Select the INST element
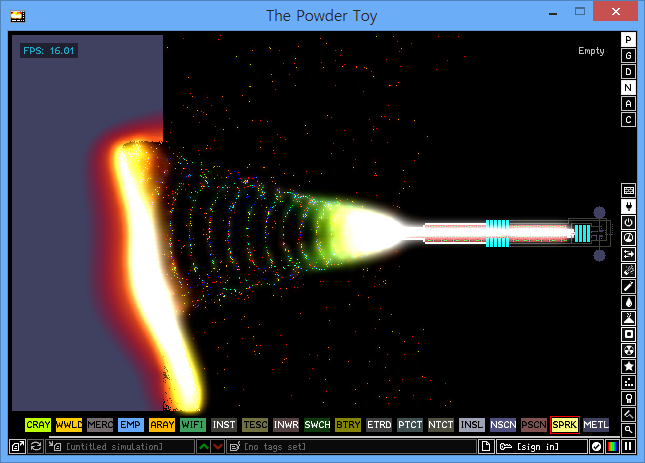 pos(224,425)
